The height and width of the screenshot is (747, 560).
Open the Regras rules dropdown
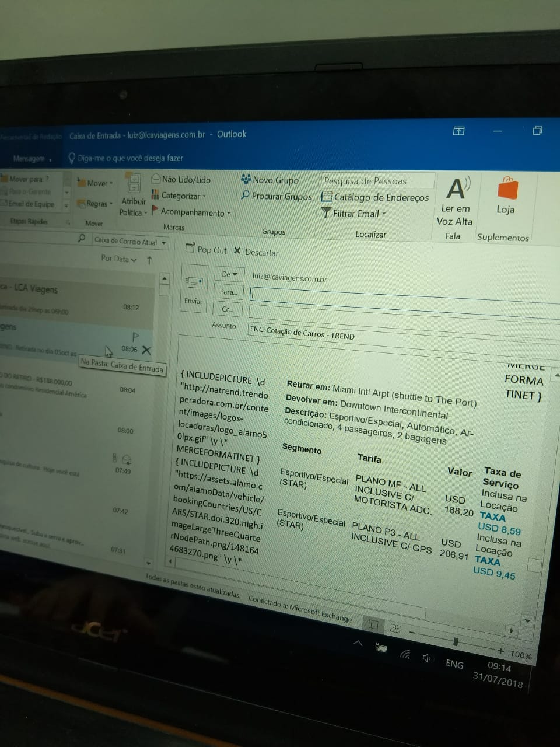[96, 204]
